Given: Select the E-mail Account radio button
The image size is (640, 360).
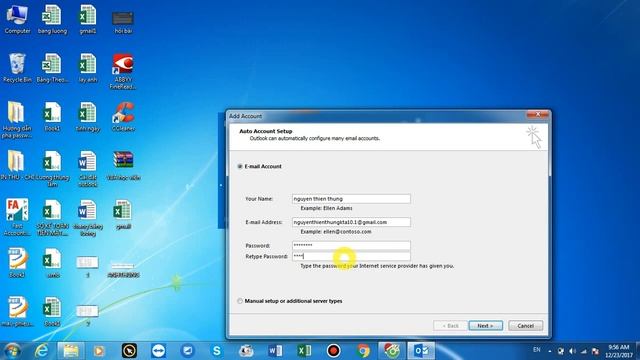Looking at the screenshot, I should coord(240,167).
